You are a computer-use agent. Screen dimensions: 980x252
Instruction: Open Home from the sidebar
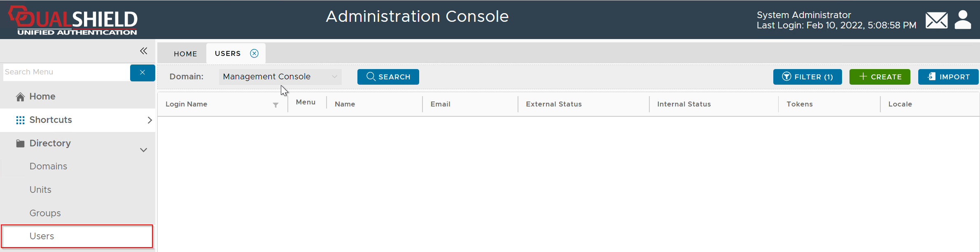(x=42, y=97)
